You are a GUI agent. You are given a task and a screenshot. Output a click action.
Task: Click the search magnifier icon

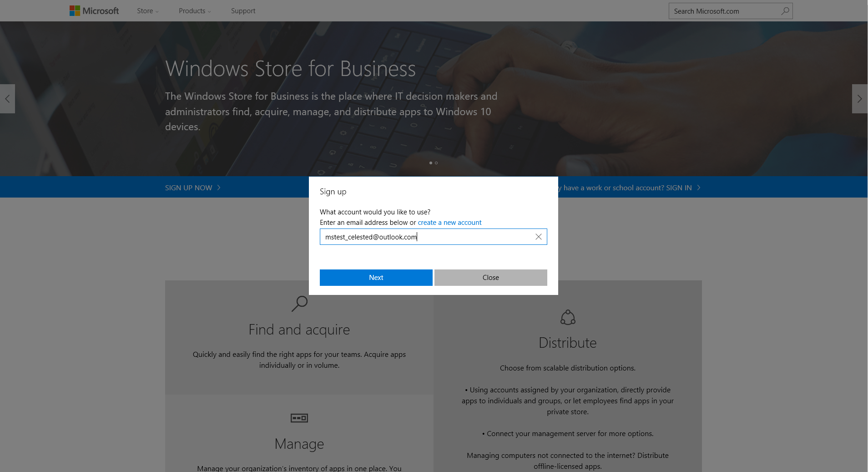(x=785, y=11)
